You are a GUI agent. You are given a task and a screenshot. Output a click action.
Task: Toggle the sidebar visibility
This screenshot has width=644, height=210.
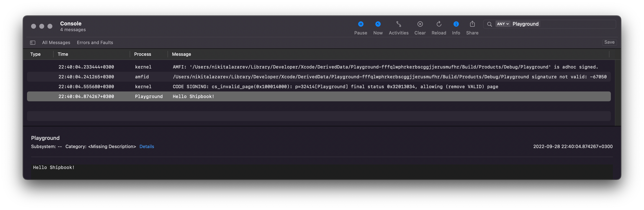coord(33,43)
